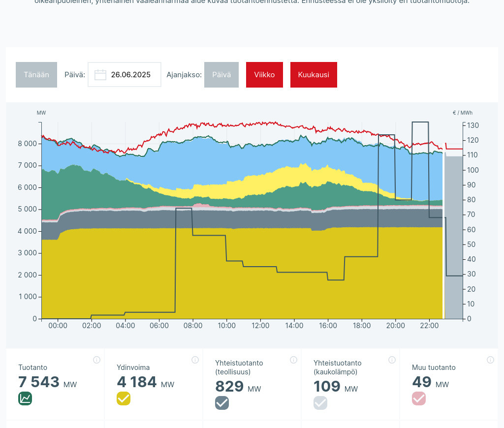Toggle the Tuotanto line chart icon
Screen dimensions: 504x428
click(x=25, y=398)
